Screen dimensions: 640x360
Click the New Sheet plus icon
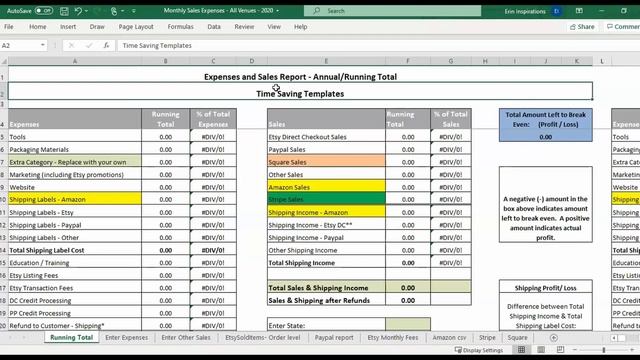553,338
